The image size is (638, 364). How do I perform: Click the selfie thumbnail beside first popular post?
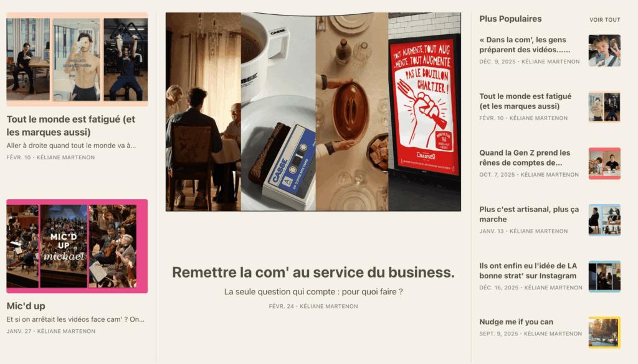604,50
